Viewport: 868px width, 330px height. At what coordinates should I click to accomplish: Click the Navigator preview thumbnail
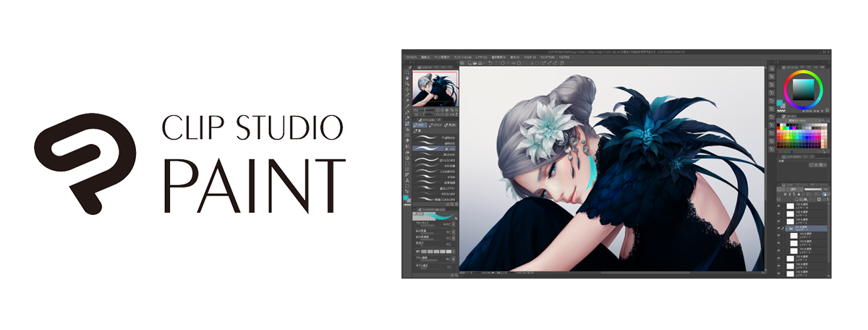click(x=435, y=88)
